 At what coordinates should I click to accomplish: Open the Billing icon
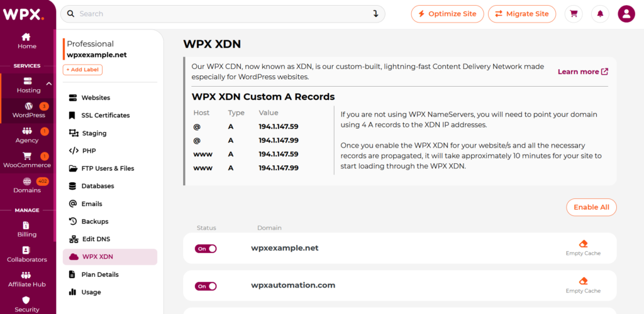click(26, 225)
